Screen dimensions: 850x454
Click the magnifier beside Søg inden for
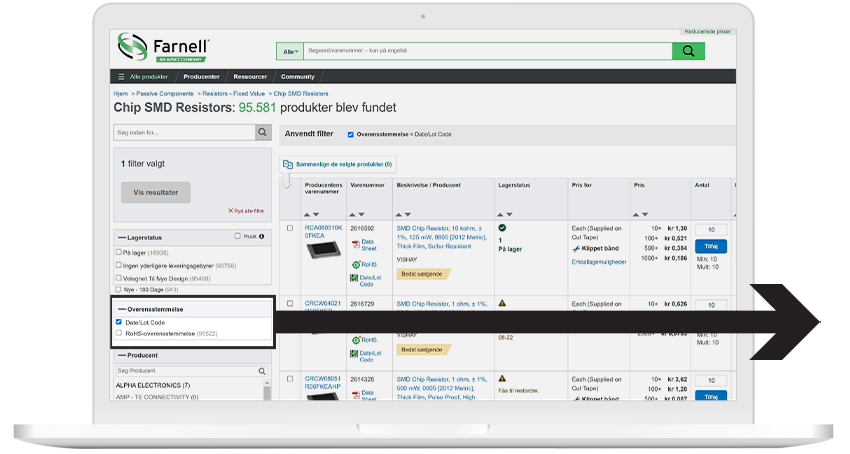tap(262, 132)
